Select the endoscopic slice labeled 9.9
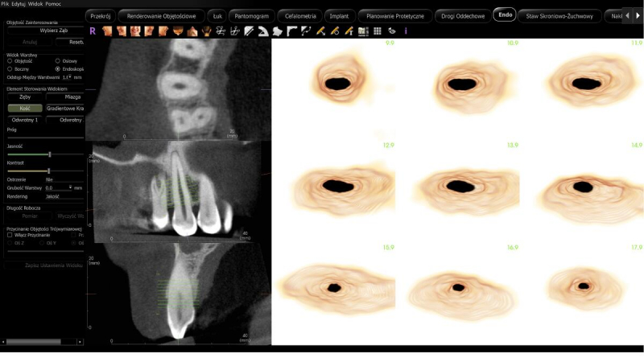The image size is (644, 362). pyautogui.click(x=333, y=89)
